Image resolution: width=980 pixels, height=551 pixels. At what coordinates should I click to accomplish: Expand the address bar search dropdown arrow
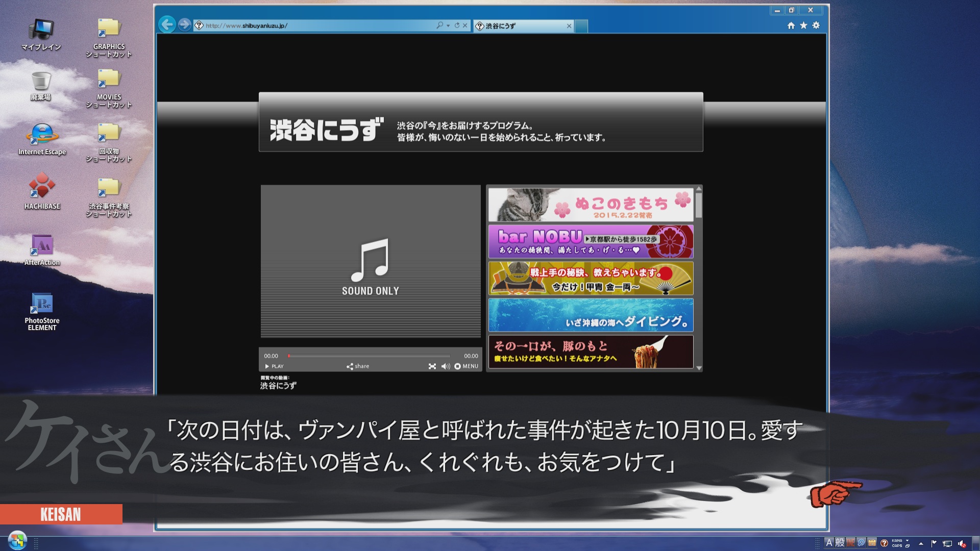448,26
